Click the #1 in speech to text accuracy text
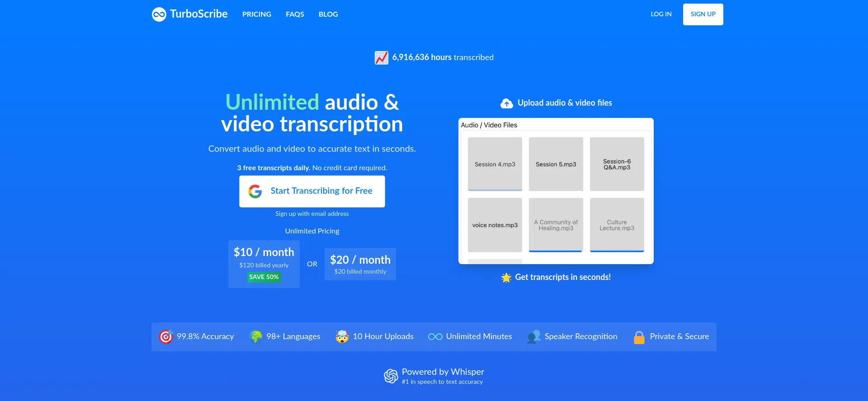 coord(442,382)
